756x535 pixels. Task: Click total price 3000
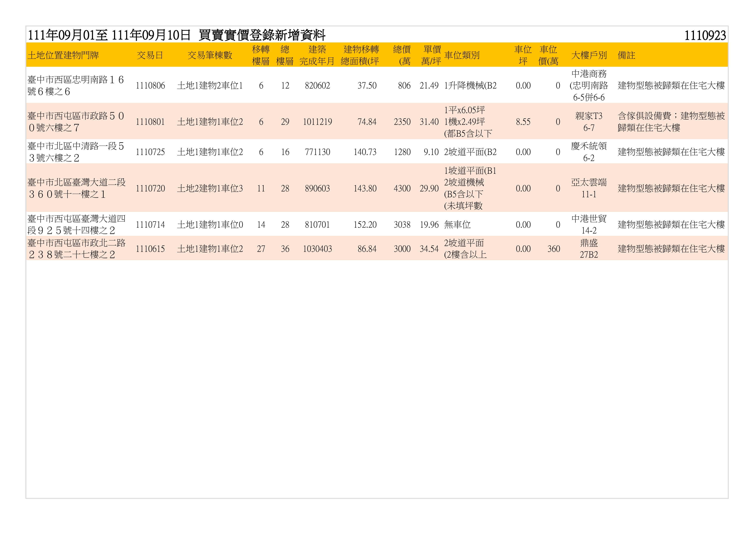(x=402, y=249)
